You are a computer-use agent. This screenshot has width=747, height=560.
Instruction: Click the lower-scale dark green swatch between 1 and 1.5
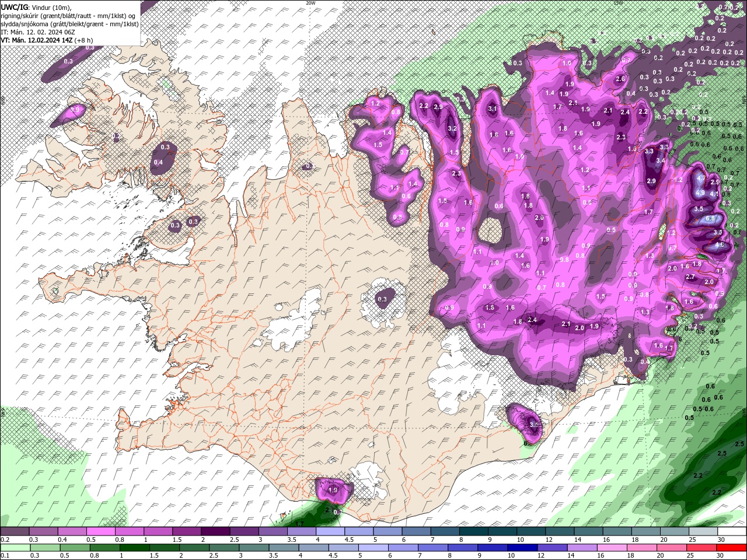click(x=135, y=548)
